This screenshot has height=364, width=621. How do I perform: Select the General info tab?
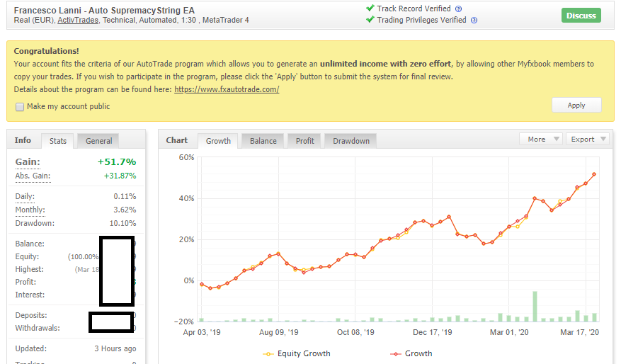98,141
